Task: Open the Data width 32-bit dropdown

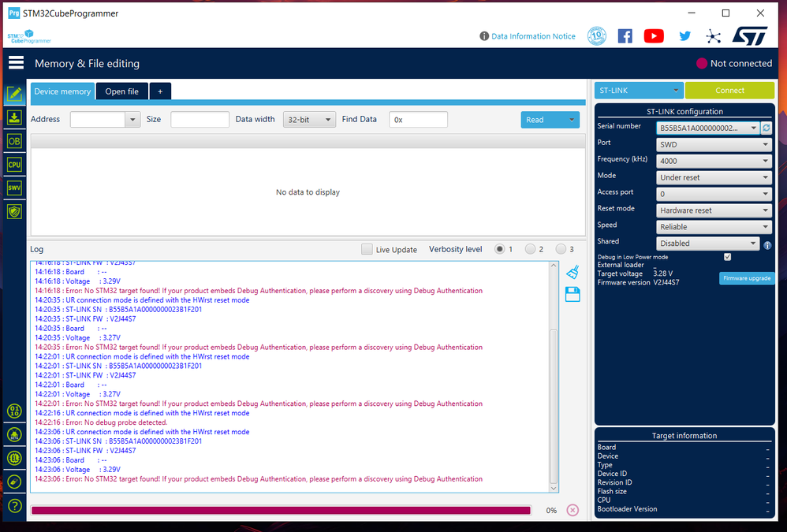Action: click(309, 119)
